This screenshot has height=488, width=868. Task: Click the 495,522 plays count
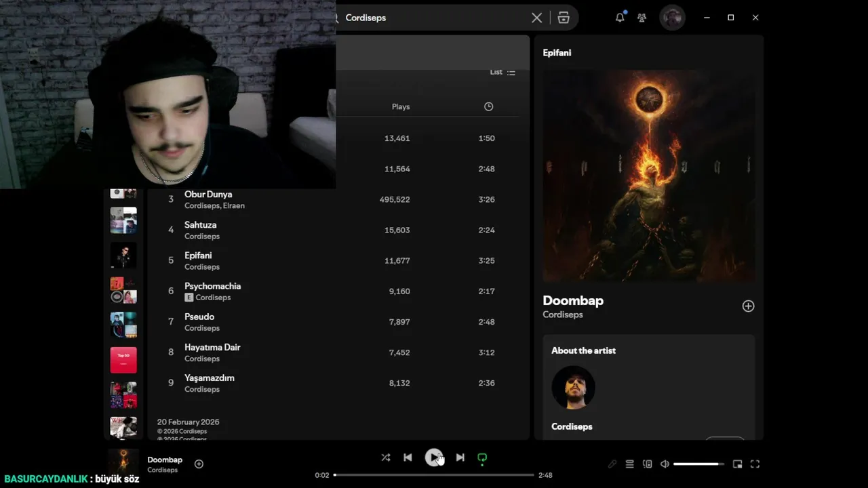(395, 199)
